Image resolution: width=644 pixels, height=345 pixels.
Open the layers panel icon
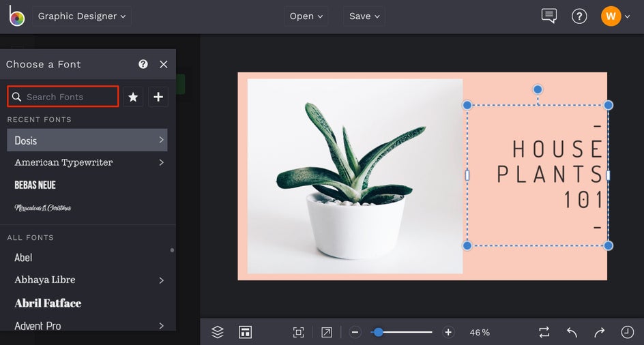(x=218, y=332)
